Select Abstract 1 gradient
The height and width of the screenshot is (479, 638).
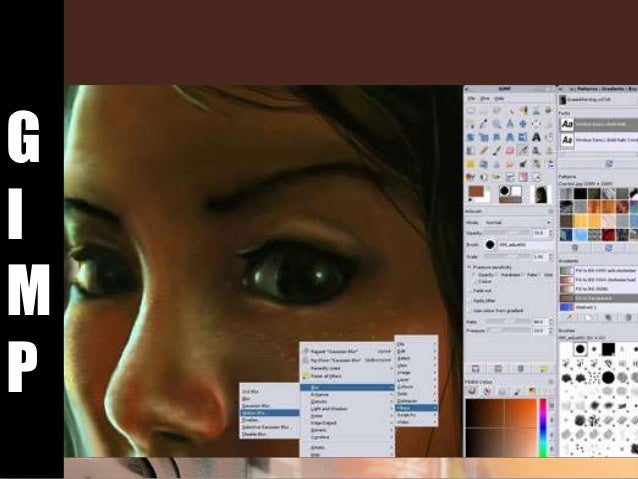tap(599, 307)
